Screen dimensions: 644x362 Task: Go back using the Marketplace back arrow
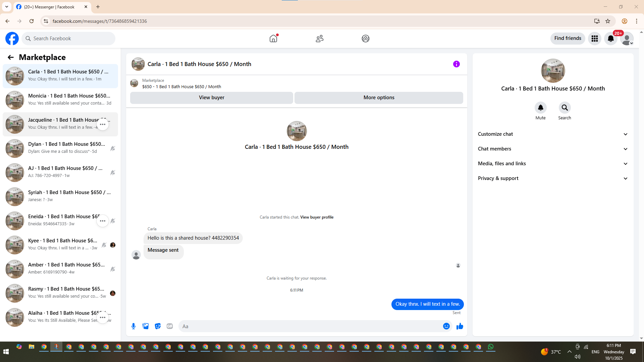click(x=11, y=57)
